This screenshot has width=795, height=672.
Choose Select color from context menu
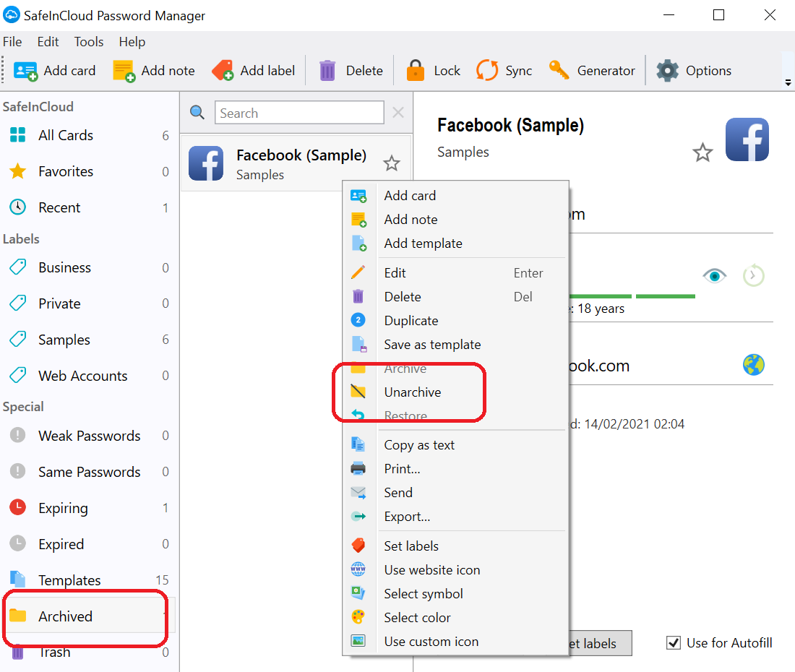click(x=455, y=617)
